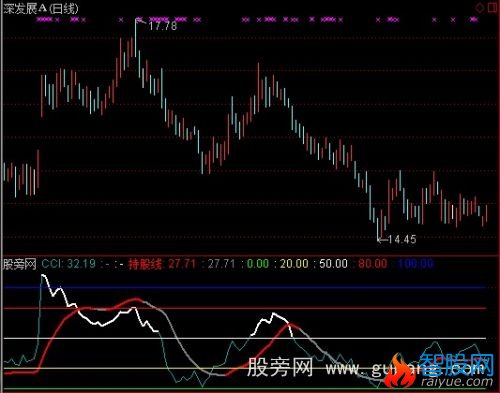Click the 17.78 high price label
Viewport: 500px width, 393px height.
(163, 26)
